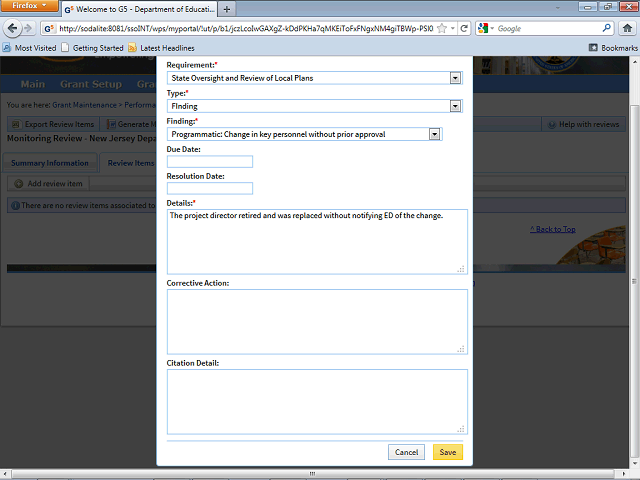This screenshot has height=480, width=640.
Task: Expand the Type dropdown arrow
Action: tap(456, 106)
